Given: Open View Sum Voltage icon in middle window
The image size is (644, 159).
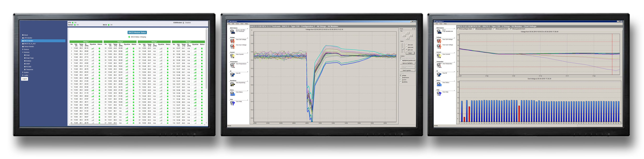Looking at the screenshot, I should click(232, 47).
